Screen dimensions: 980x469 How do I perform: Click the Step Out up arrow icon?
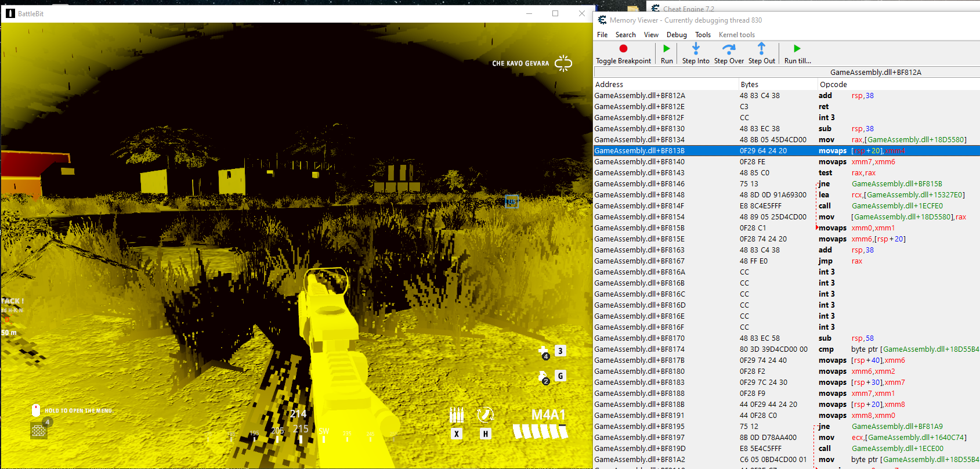[x=761, y=49]
